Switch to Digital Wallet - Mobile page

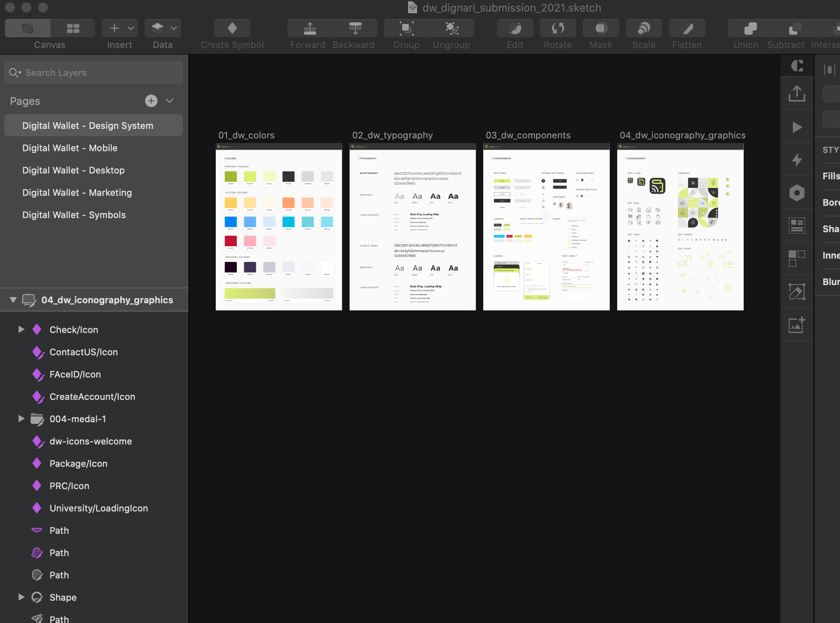(x=70, y=147)
